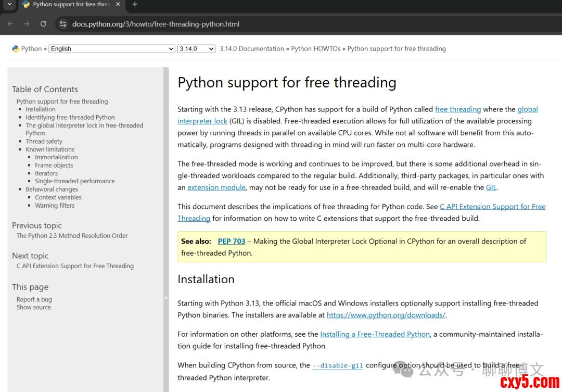562x392 pixels.
Task: Open the --disable-gil configure option link
Action: click(x=338, y=366)
